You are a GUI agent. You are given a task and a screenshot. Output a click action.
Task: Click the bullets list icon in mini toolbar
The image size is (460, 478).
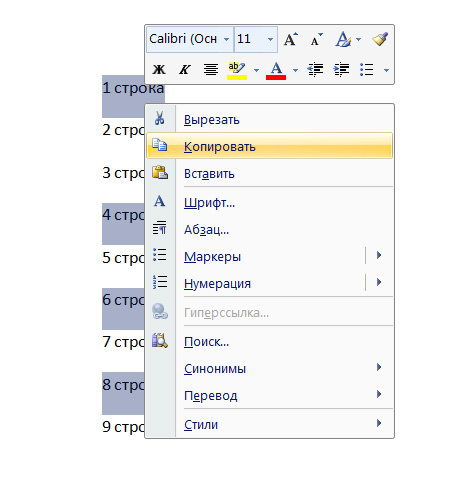pos(367,70)
